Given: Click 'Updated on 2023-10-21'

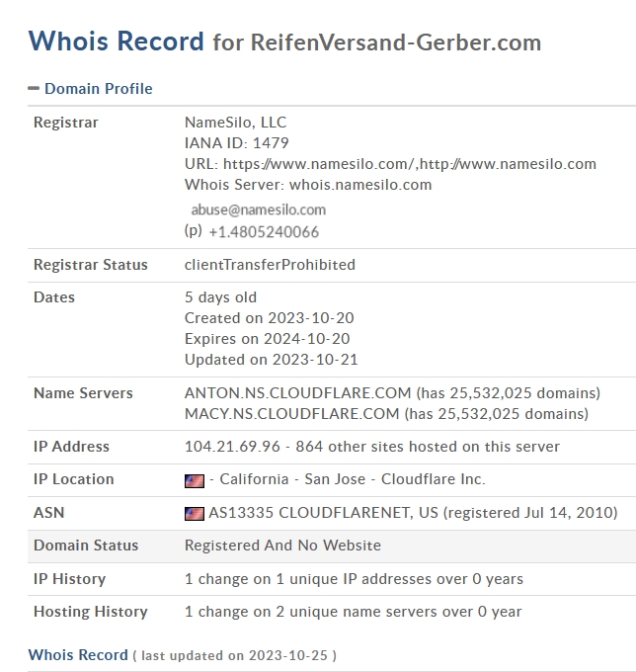Looking at the screenshot, I should (272, 360).
